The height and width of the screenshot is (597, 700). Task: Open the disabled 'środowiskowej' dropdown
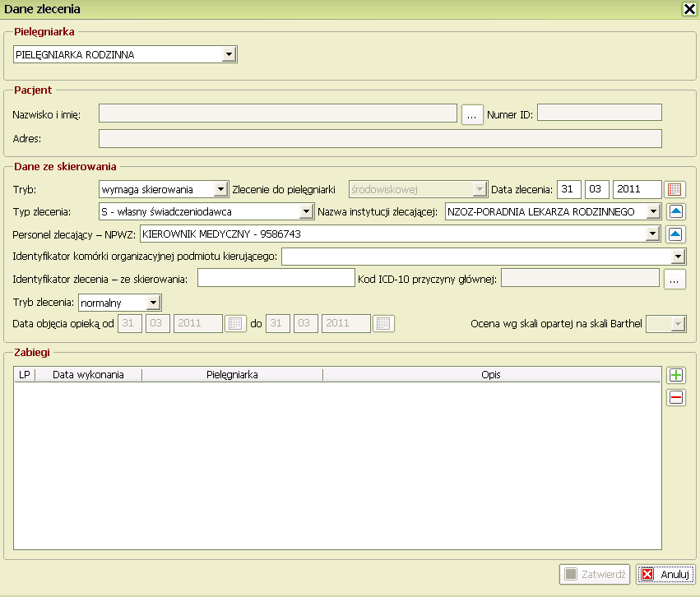click(480, 189)
